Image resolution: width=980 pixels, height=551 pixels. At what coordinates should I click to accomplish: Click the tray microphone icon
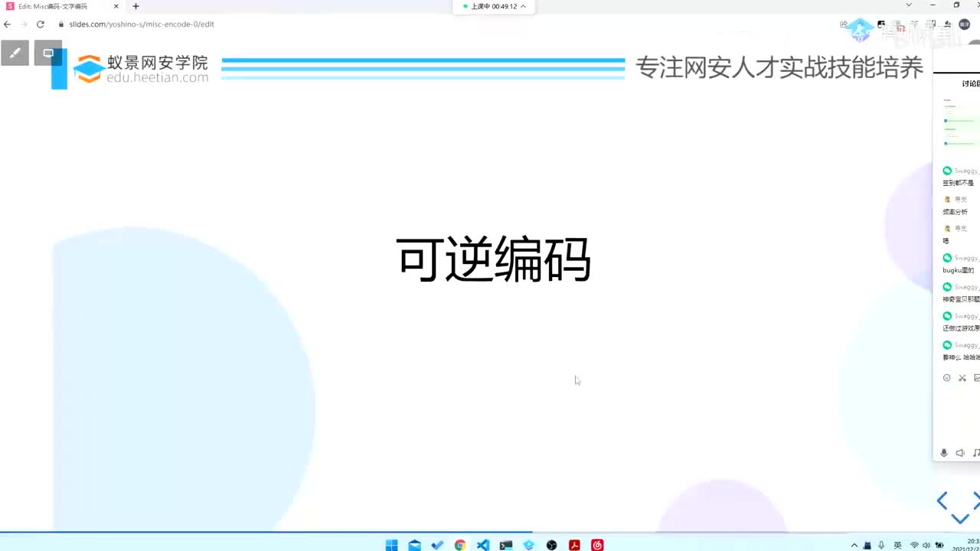[x=881, y=545]
